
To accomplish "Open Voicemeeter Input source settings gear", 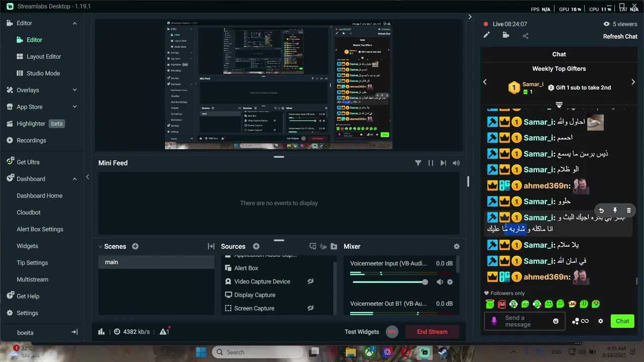I will (x=450, y=282).
